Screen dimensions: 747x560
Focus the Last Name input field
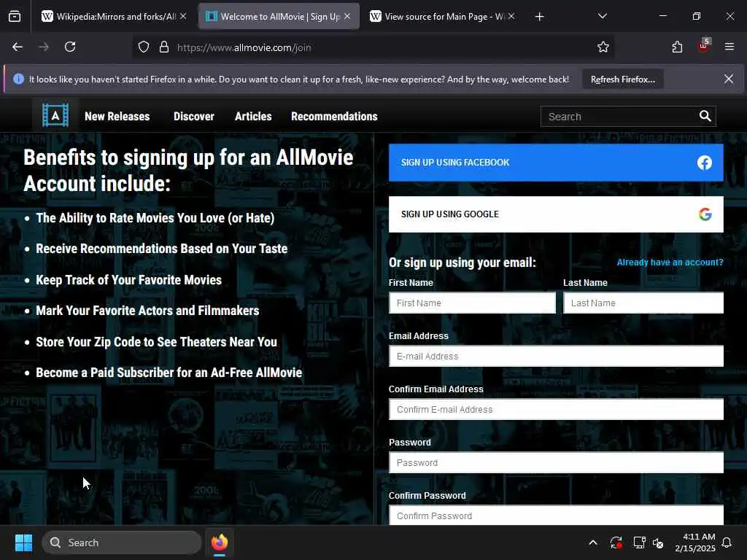click(x=643, y=303)
